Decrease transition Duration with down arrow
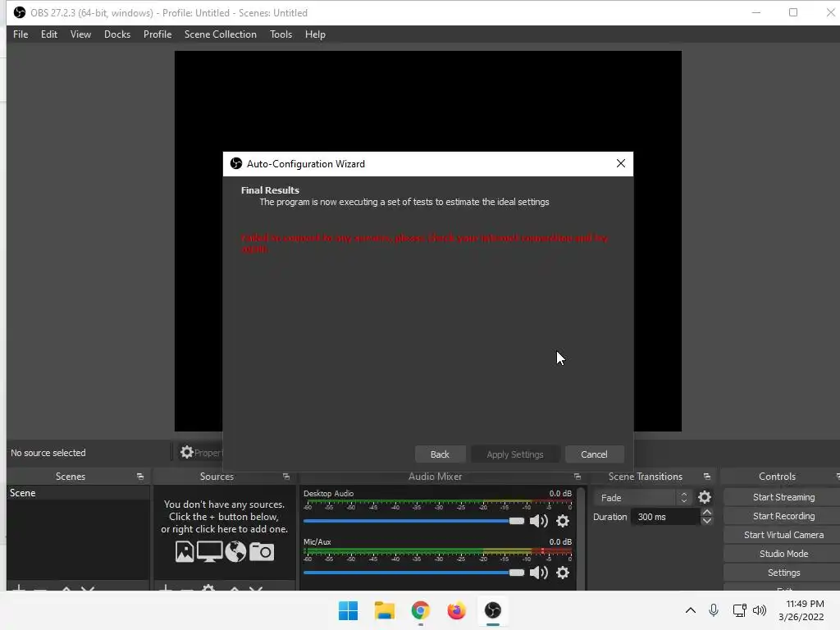Image resolution: width=840 pixels, height=630 pixels. (x=706, y=521)
